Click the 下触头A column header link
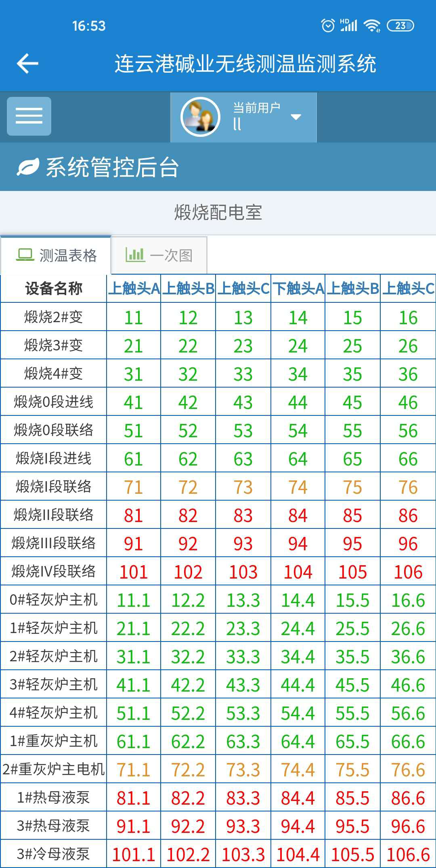The image size is (436, 868). (x=298, y=288)
